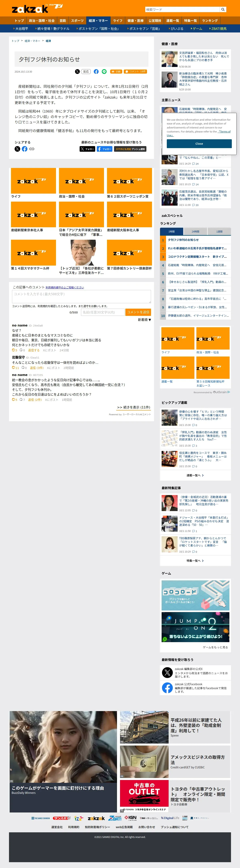Close the device information consent popup
240x868 pixels.
pos(199,143)
